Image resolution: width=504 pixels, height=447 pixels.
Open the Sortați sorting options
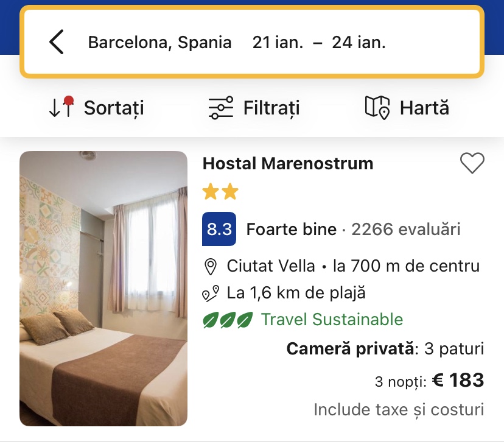(x=114, y=108)
